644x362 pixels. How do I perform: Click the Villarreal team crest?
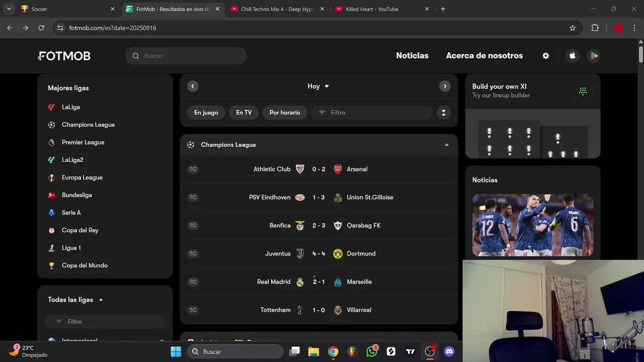click(338, 310)
